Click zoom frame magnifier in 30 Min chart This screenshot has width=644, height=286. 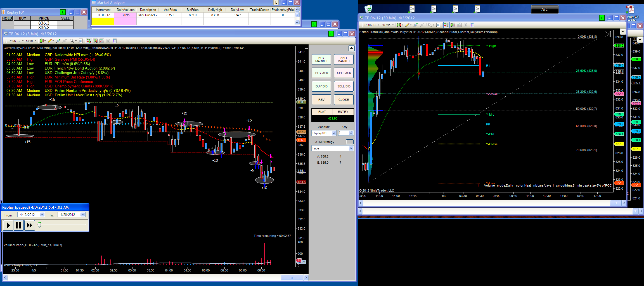coord(438,25)
